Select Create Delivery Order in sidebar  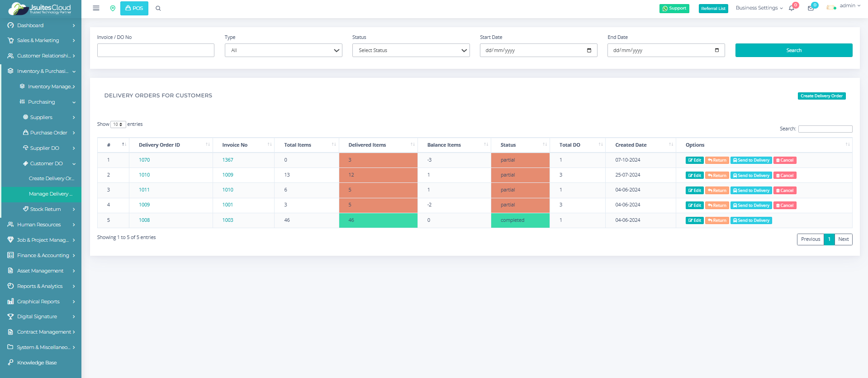pyautogui.click(x=51, y=178)
